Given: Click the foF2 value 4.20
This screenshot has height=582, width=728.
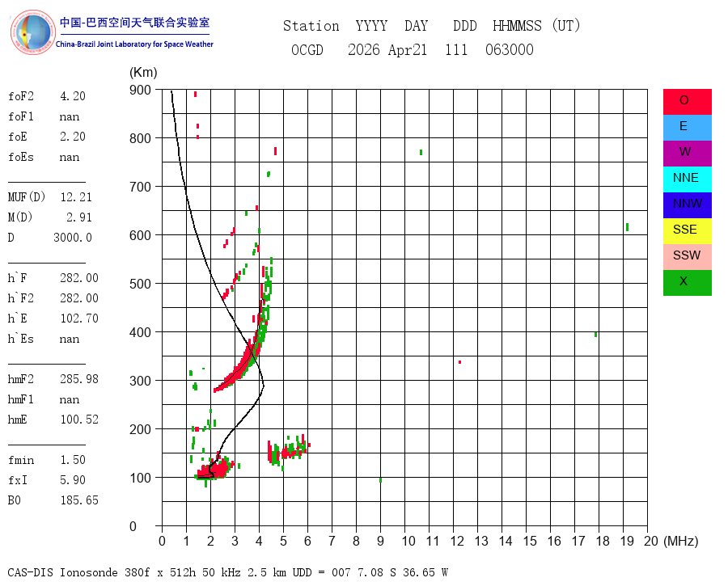Looking at the screenshot, I should tap(73, 96).
